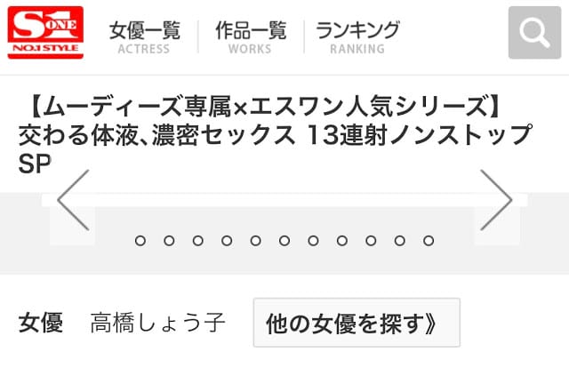Viewport: 569px width, 392px height.
Task: Open 女優一覧 ACTRESS menu item
Action: click(x=144, y=36)
